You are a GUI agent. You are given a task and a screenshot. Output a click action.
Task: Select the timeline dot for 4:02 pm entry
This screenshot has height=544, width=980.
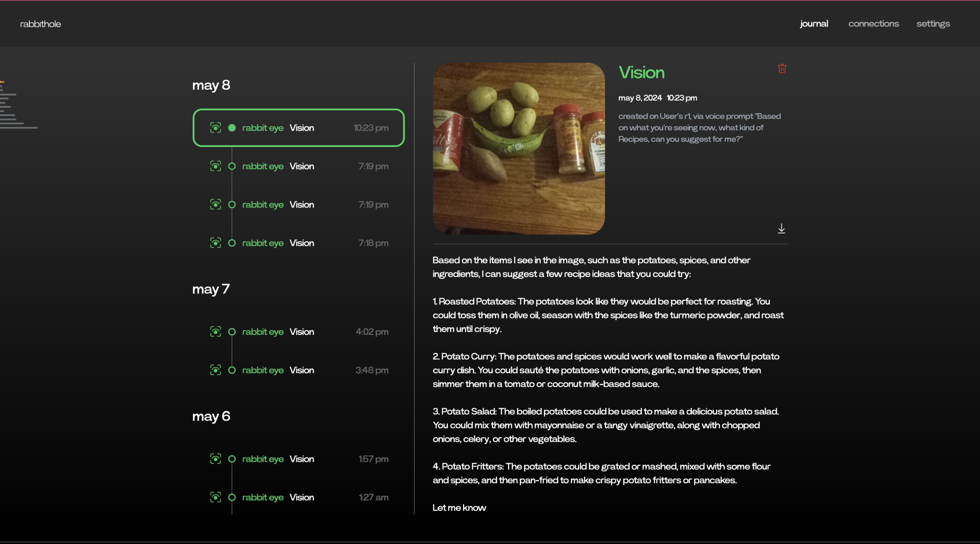click(x=232, y=332)
